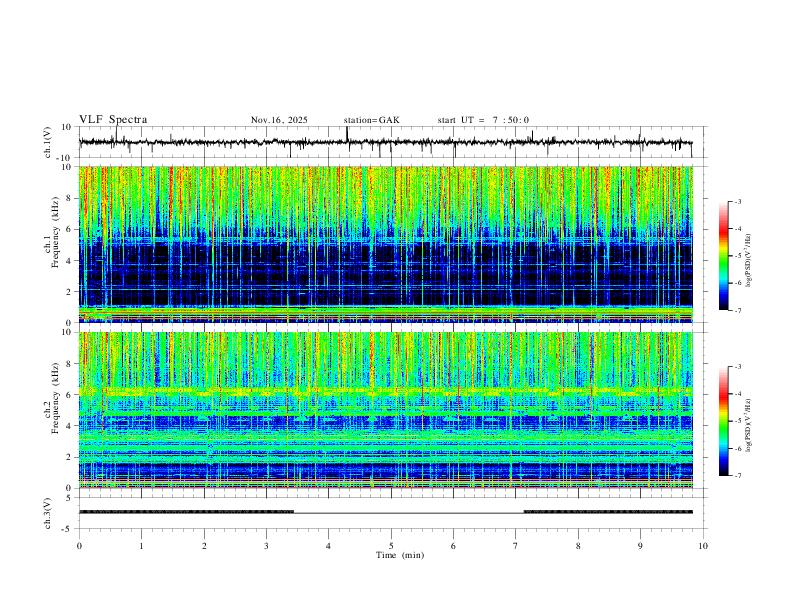Image resolution: width=792 pixels, height=612 pixels.
Task: Click time axis tick label "5" under ch.3 plot
Action: pyautogui.click(x=391, y=546)
